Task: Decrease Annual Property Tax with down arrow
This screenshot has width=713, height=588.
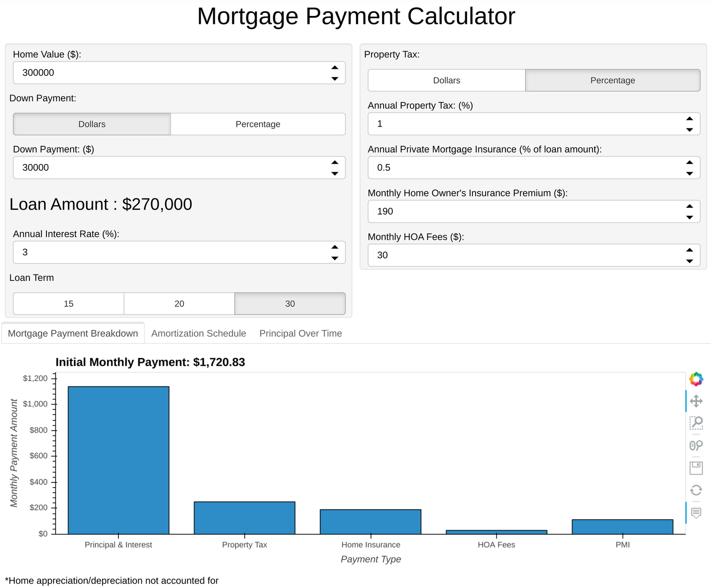Action: pos(689,130)
